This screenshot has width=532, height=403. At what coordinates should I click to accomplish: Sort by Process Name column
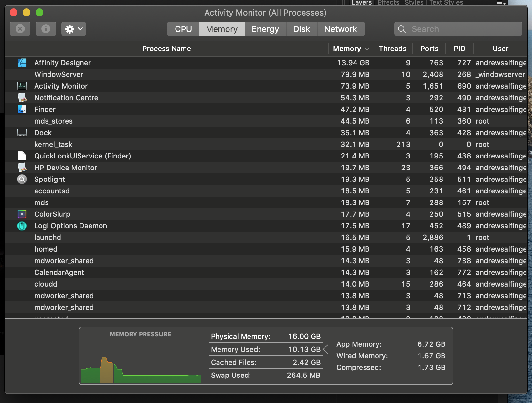click(167, 49)
